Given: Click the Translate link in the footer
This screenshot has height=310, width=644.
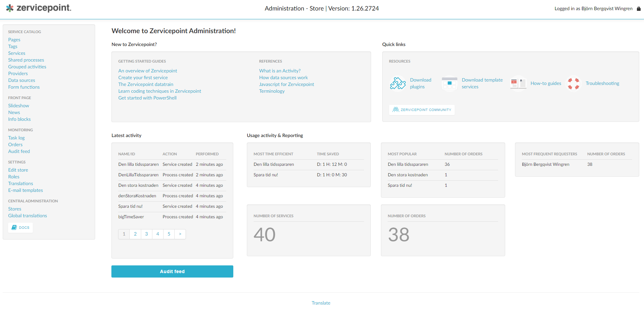Looking at the screenshot, I should click(x=321, y=303).
